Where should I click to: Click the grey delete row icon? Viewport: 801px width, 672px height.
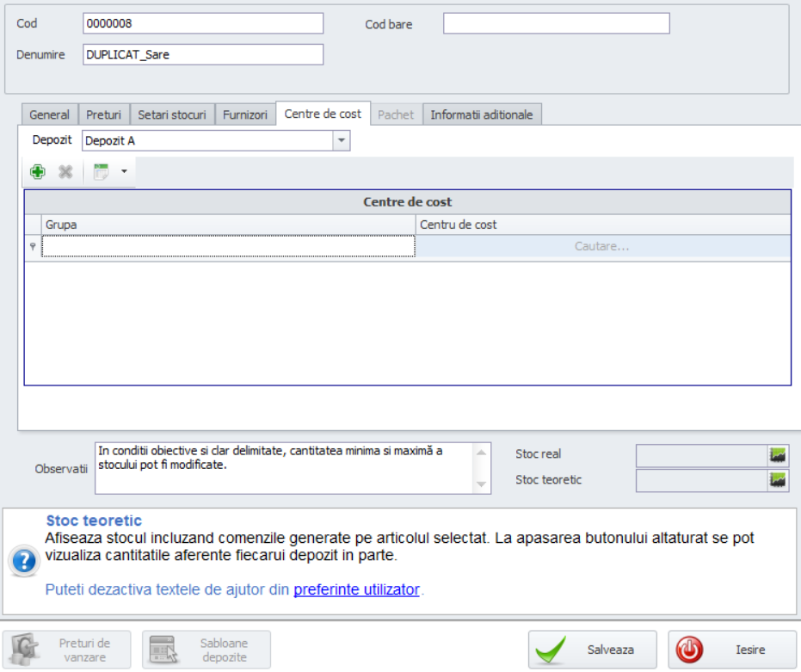coord(65,172)
